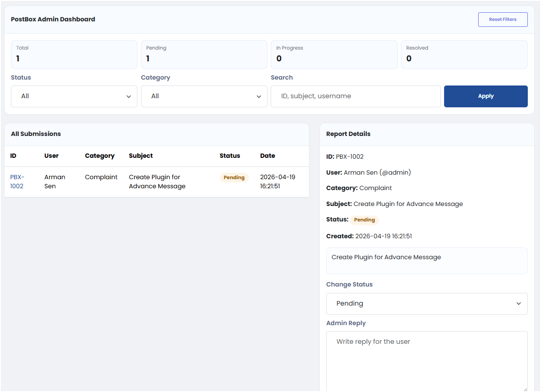The image size is (541, 392).
Task: Click the Report Details heading
Action: click(x=348, y=134)
